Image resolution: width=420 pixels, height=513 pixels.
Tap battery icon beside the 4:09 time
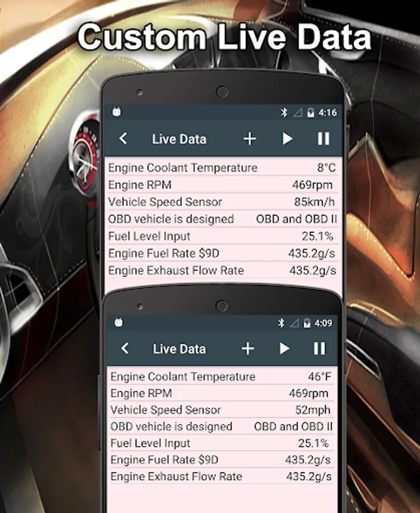coord(307,324)
